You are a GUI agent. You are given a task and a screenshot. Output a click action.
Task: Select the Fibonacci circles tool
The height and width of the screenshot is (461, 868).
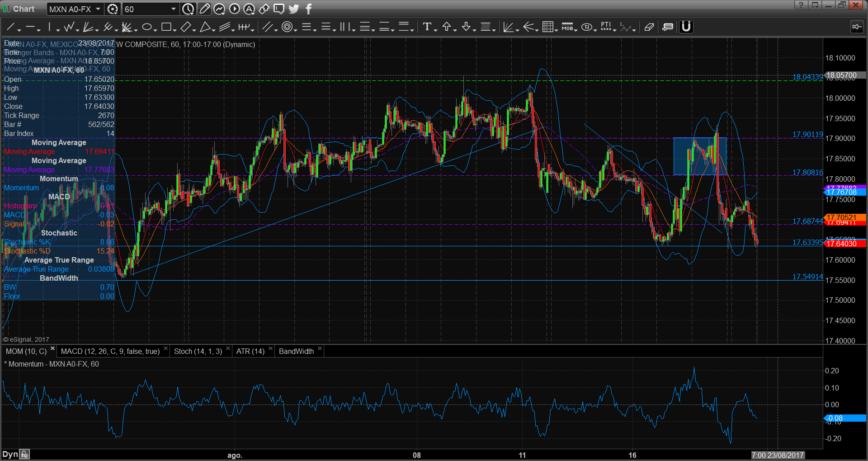tap(287, 27)
